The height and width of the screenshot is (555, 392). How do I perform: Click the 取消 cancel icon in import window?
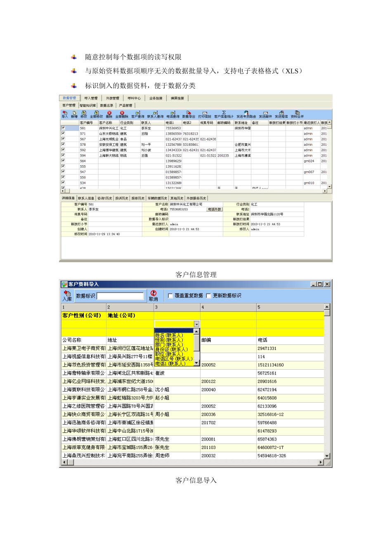tap(153, 296)
